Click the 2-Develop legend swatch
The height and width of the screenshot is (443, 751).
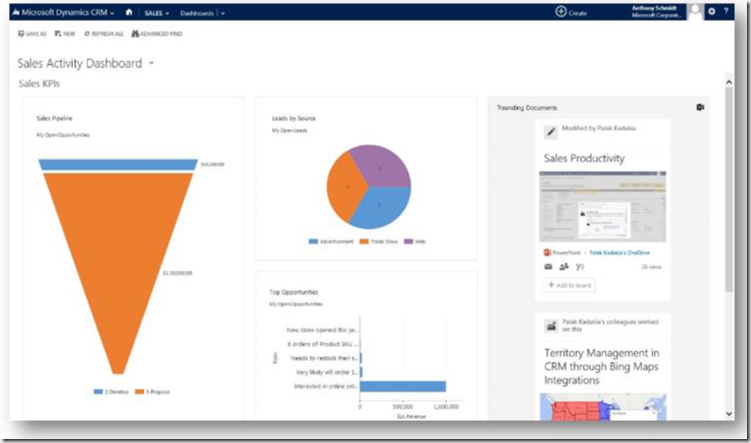[x=98, y=392]
